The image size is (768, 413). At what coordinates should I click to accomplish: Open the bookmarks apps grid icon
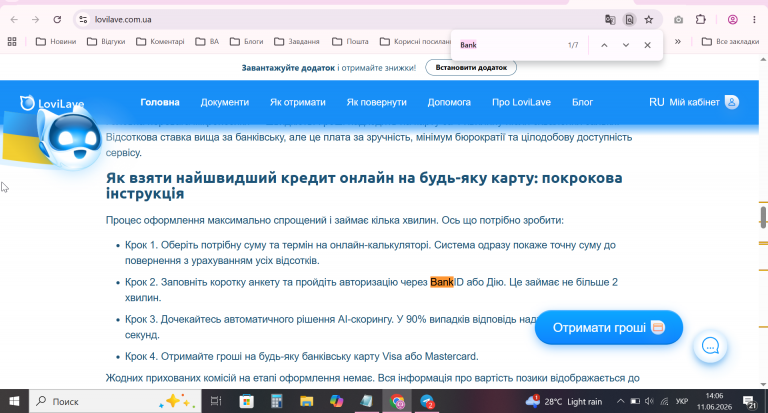point(12,42)
